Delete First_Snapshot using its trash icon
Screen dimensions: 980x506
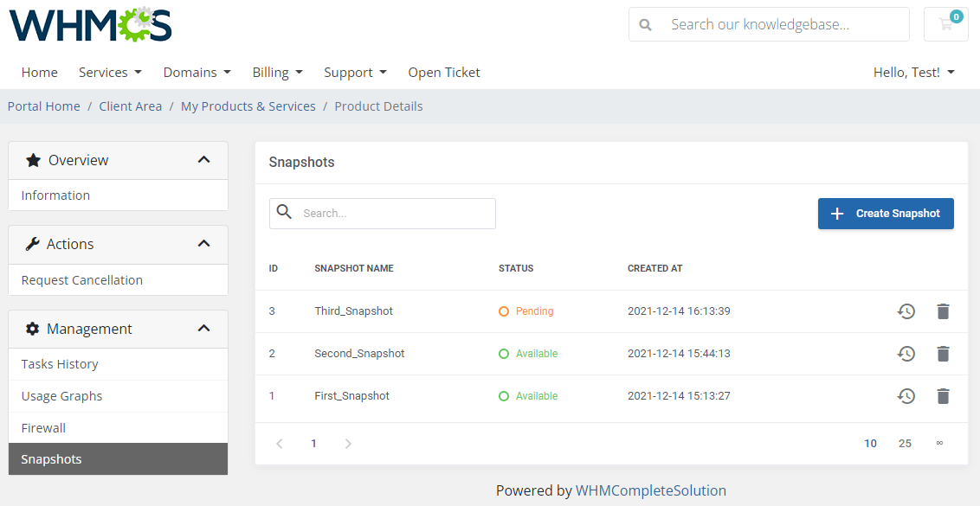click(x=943, y=396)
